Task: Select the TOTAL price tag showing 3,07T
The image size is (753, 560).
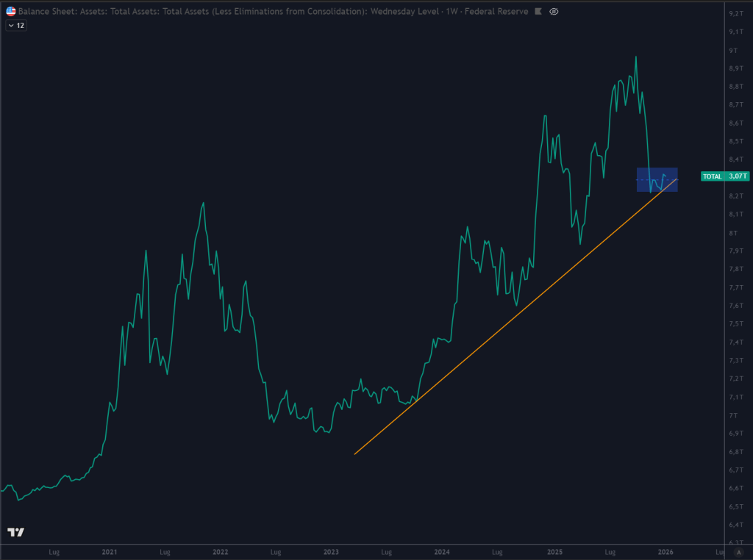Action: (724, 176)
